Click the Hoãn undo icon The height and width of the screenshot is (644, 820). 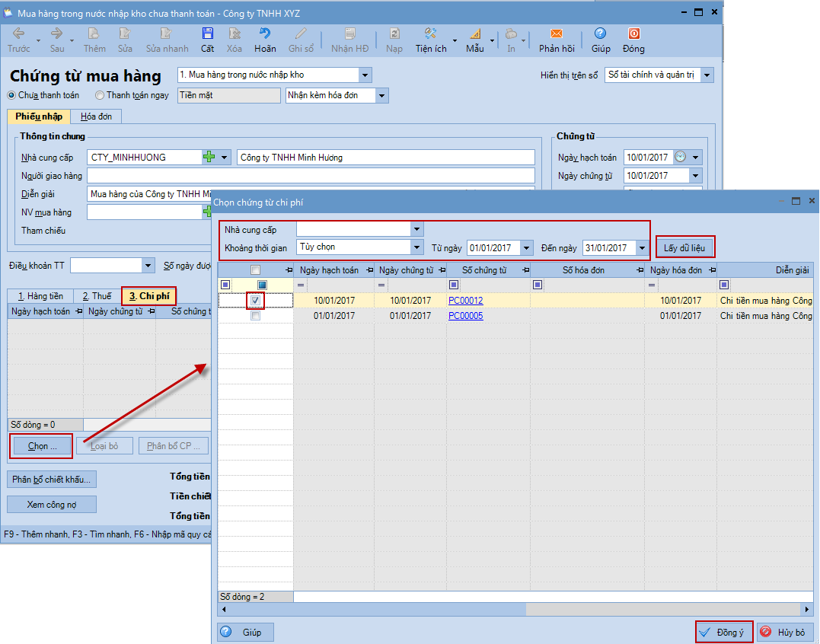pos(265,34)
